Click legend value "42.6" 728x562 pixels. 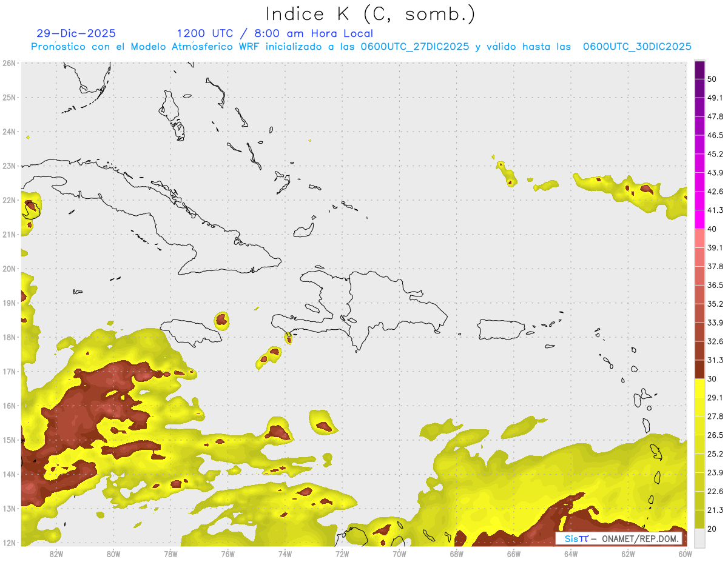pos(715,192)
